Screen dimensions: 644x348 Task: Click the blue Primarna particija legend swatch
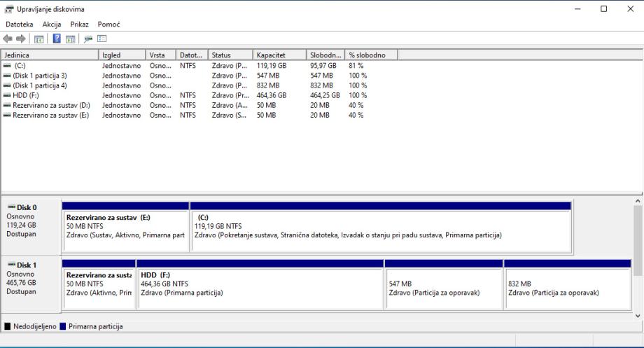[63, 326]
